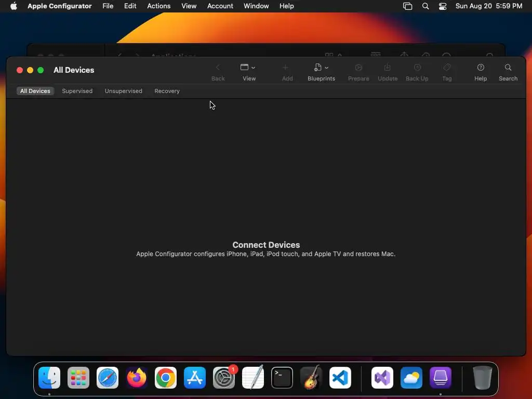Launch Google Chrome from the Dock
Viewport: 532px width, 399px height.
point(166,378)
